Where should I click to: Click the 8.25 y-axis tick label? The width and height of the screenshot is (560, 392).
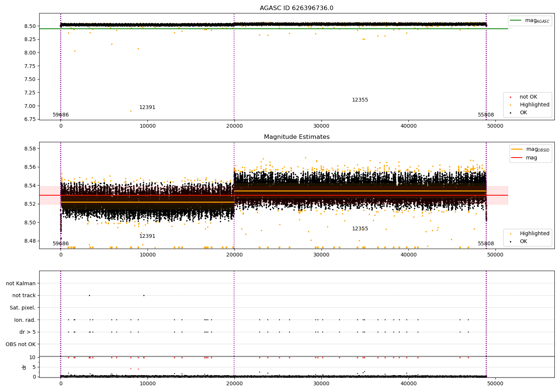tap(30, 39)
